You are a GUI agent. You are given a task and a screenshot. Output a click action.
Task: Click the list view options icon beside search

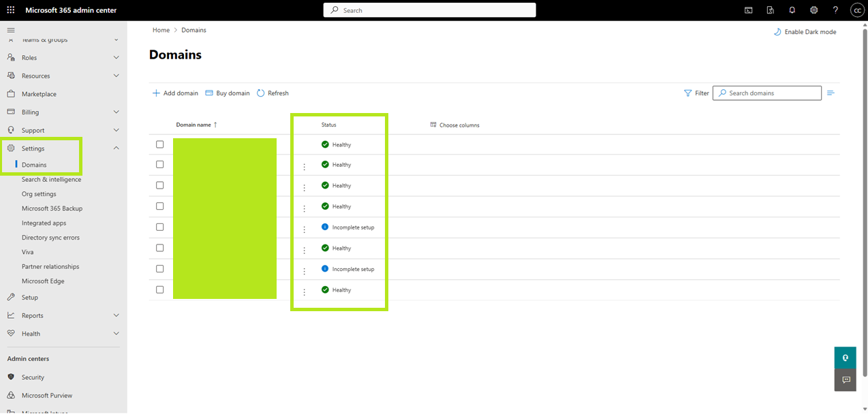pos(831,93)
